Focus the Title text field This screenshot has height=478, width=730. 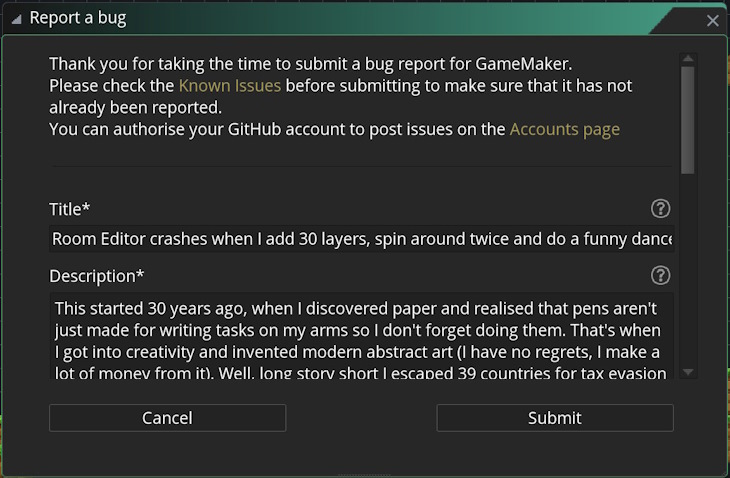(x=362, y=239)
